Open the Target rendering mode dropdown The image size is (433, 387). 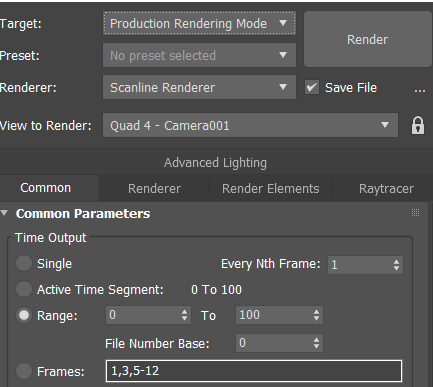199,23
